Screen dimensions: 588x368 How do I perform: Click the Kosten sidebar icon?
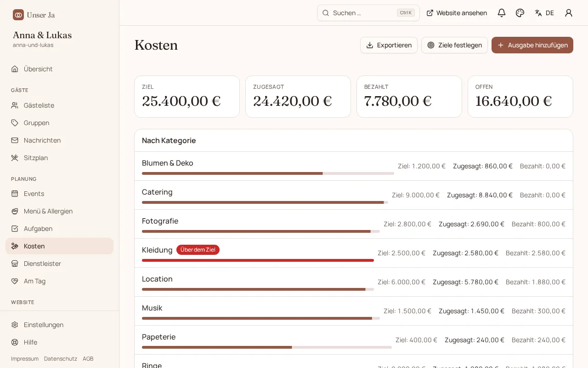[15, 246]
